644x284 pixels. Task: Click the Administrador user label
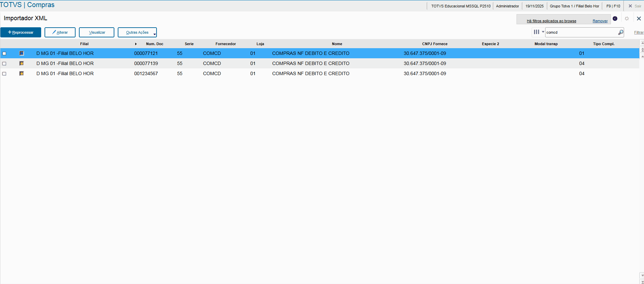pos(507,6)
